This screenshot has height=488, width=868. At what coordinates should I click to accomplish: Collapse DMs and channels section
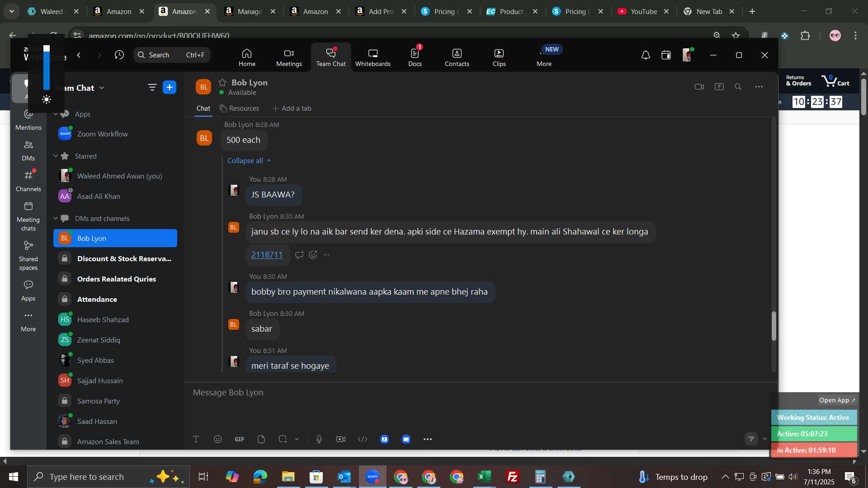point(56,218)
